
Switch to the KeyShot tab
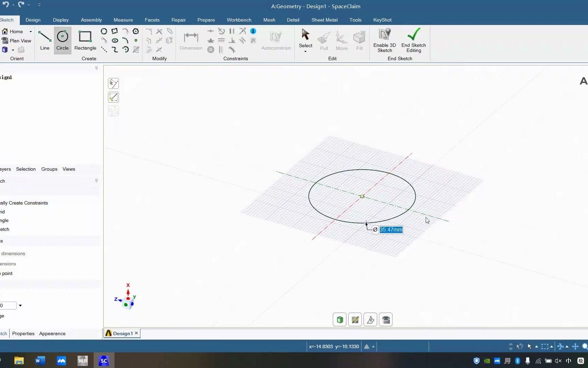(382, 20)
